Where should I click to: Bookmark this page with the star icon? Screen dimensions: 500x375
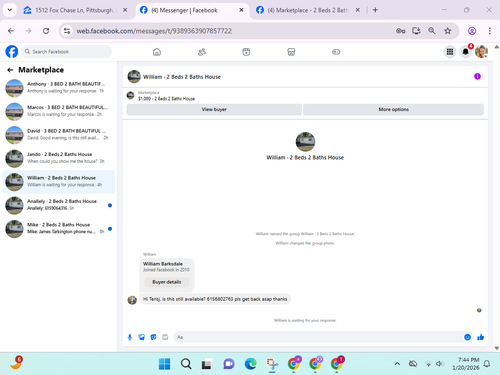tap(447, 31)
